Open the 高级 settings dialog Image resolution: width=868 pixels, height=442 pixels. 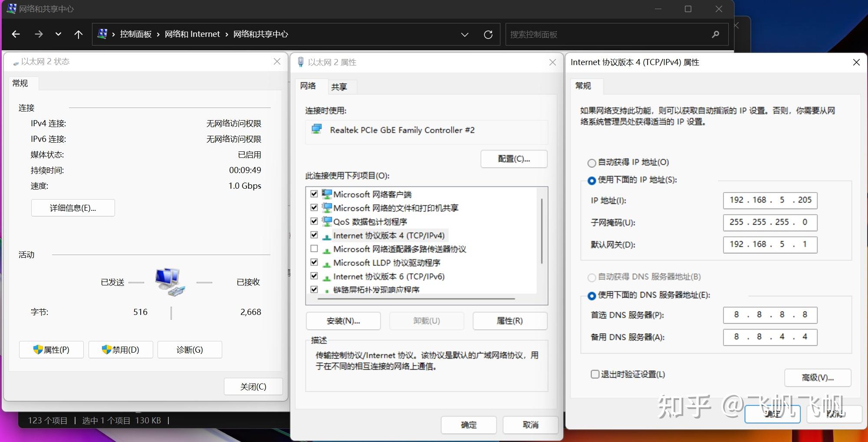(x=817, y=378)
